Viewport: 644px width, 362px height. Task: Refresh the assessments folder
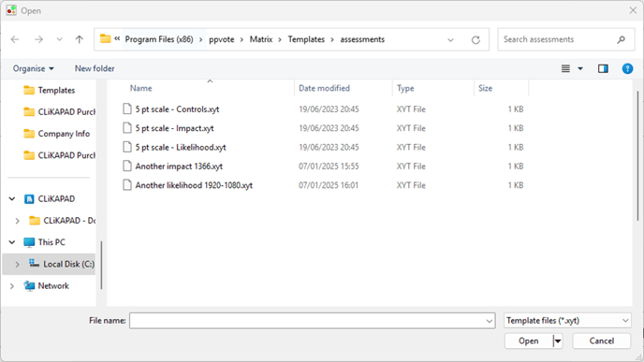click(x=476, y=40)
